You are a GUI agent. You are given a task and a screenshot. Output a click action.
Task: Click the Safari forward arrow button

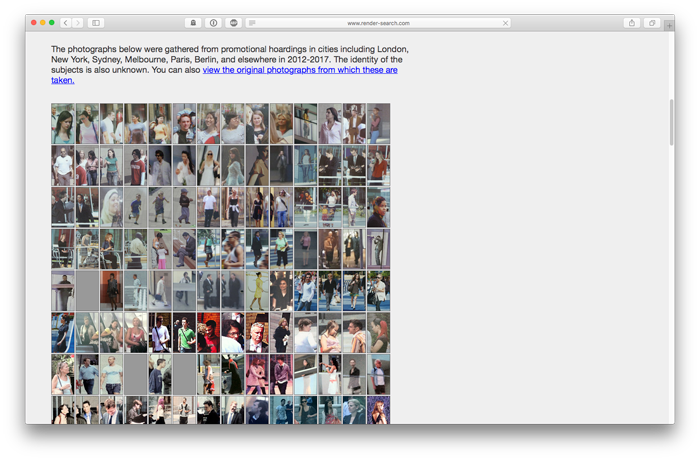78,23
